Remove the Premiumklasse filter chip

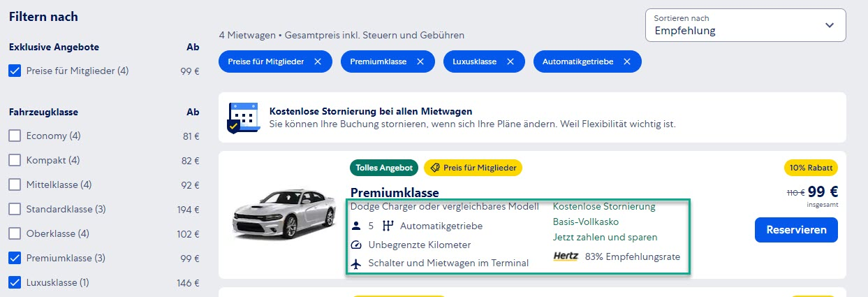[420, 61]
